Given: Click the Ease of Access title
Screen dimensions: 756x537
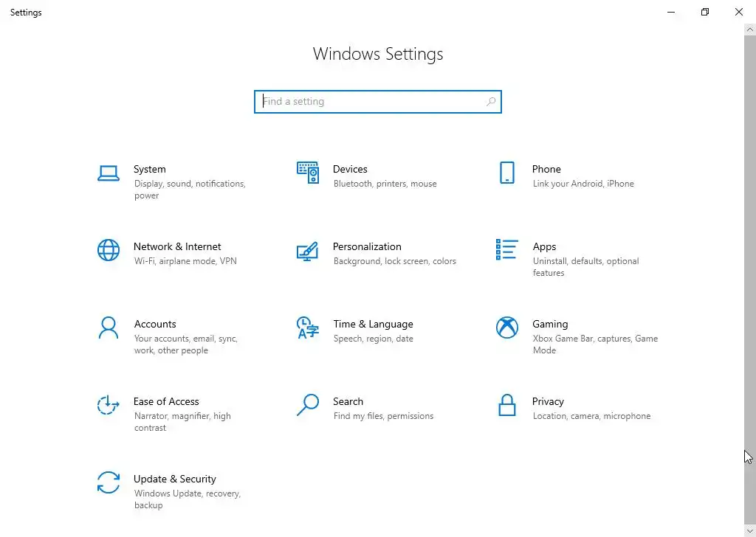Looking at the screenshot, I should point(166,402).
